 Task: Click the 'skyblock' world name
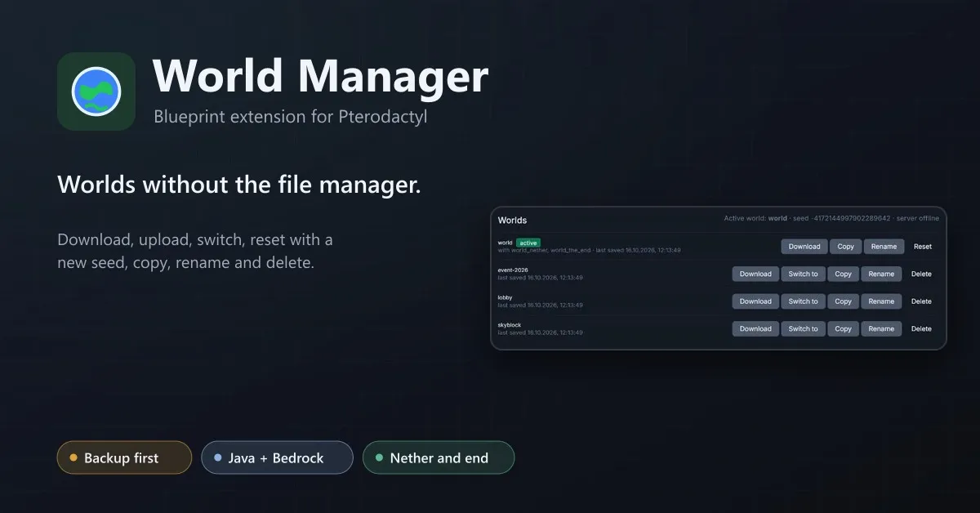pyautogui.click(x=509, y=325)
